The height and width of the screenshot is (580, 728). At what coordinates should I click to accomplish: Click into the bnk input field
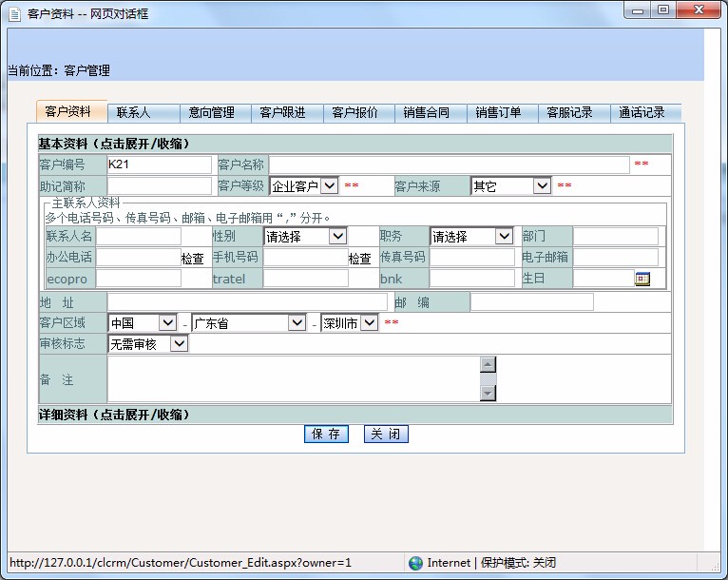[x=472, y=279]
